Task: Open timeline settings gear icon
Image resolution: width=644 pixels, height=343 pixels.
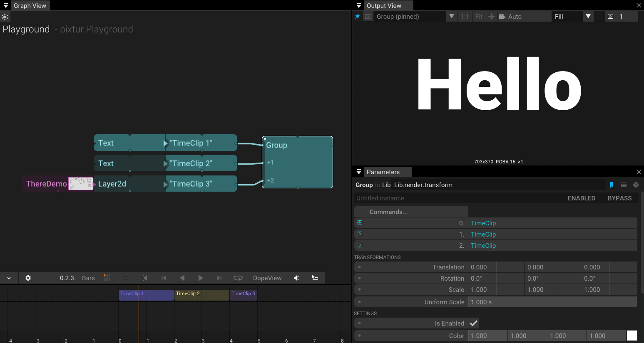Action: [x=28, y=278]
